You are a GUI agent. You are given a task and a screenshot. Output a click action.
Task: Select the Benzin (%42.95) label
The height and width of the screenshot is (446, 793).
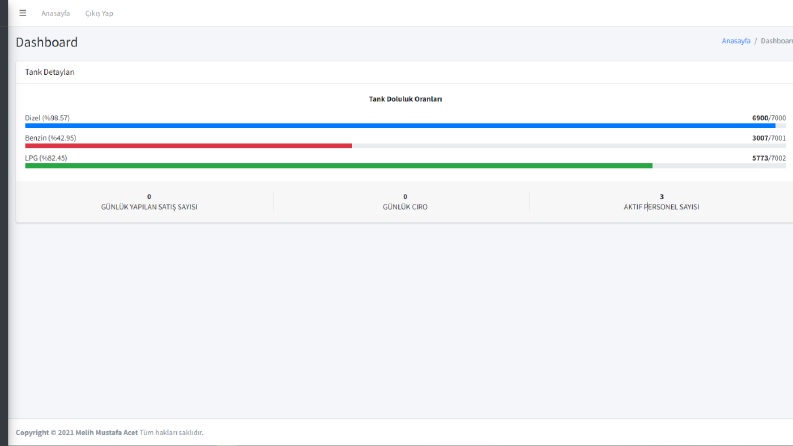click(51, 138)
